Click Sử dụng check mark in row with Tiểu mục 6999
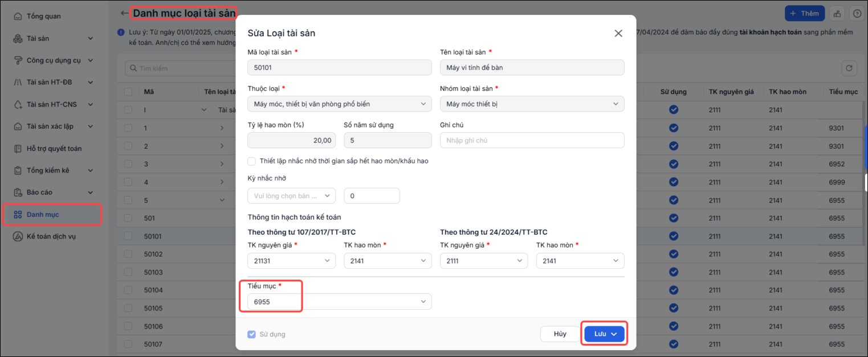 point(674,182)
